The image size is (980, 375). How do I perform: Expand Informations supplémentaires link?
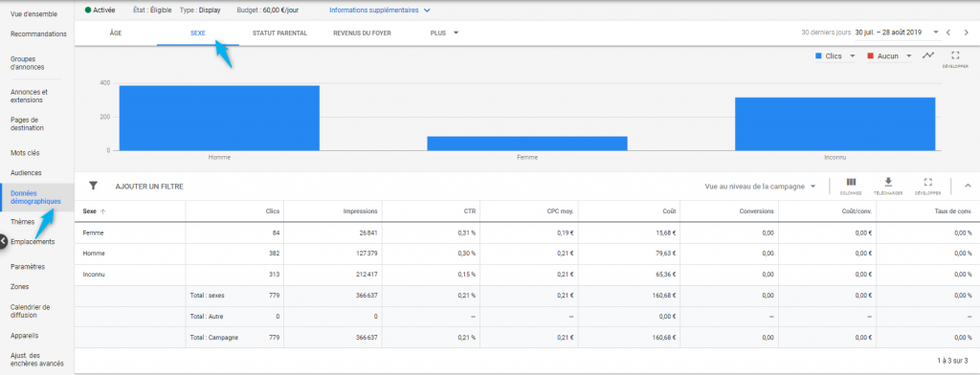(380, 10)
